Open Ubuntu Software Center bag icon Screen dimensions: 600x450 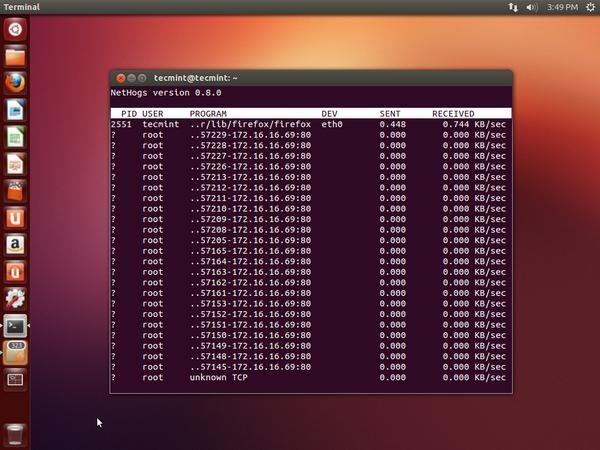point(15,191)
